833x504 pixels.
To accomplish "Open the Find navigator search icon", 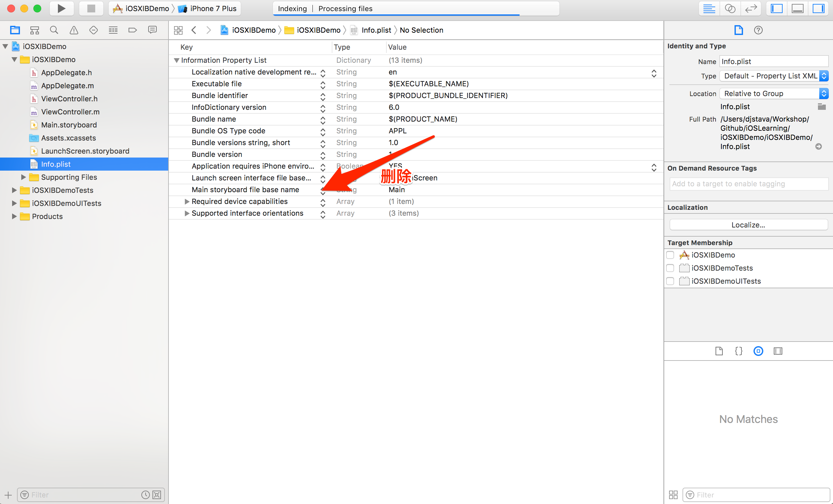I will coord(54,30).
